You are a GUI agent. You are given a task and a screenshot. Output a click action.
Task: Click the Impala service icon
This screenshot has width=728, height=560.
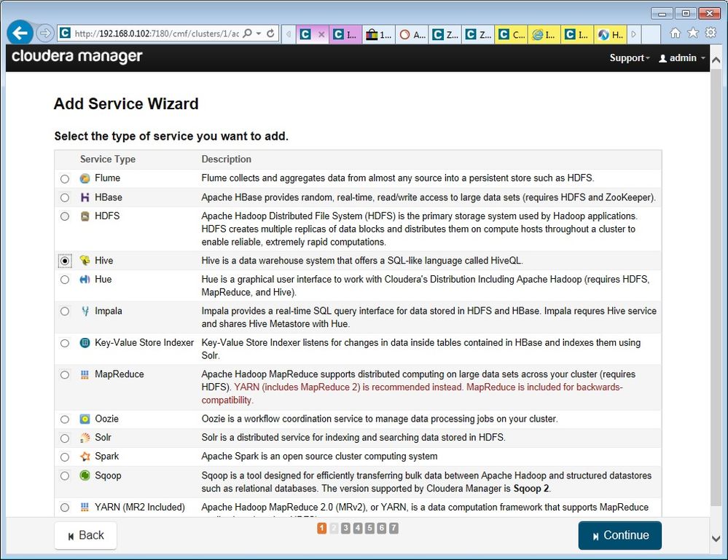click(85, 312)
